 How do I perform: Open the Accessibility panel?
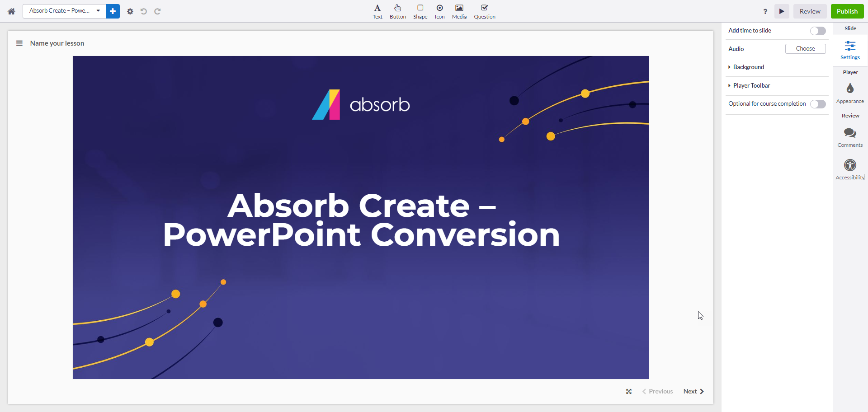tap(850, 170)
